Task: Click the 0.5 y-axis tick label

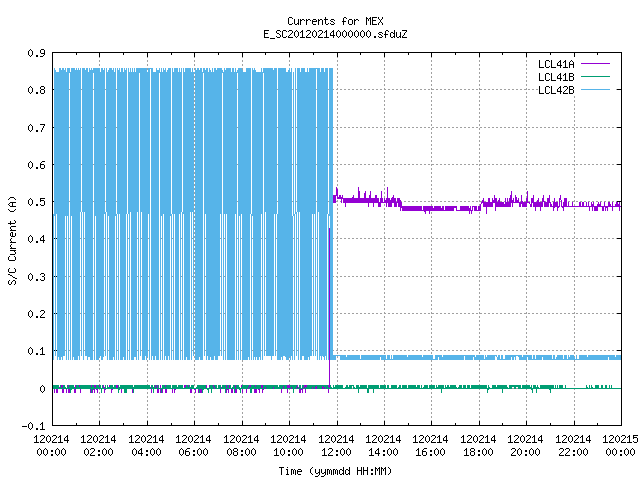Action: click(x=36, y=202)
